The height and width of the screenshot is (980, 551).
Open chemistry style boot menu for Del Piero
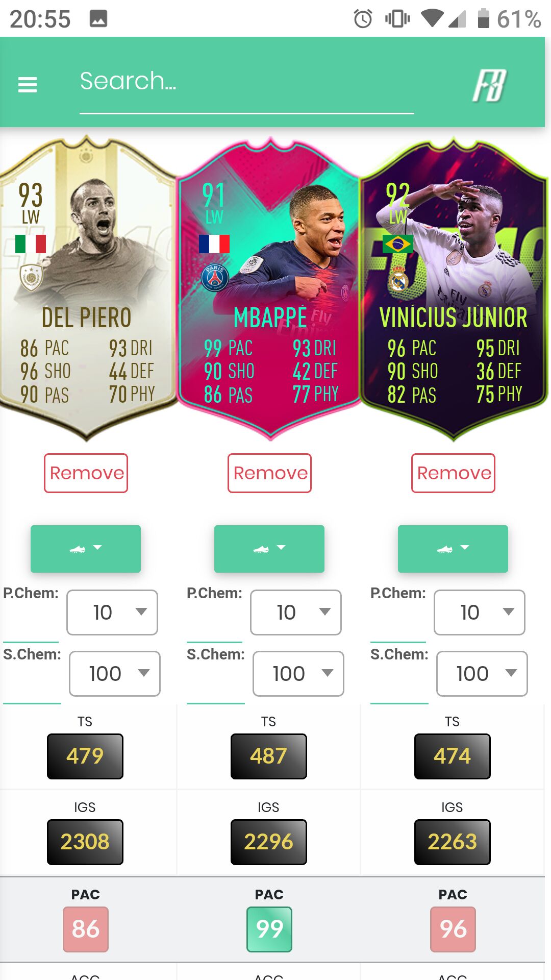click(86, 549)
